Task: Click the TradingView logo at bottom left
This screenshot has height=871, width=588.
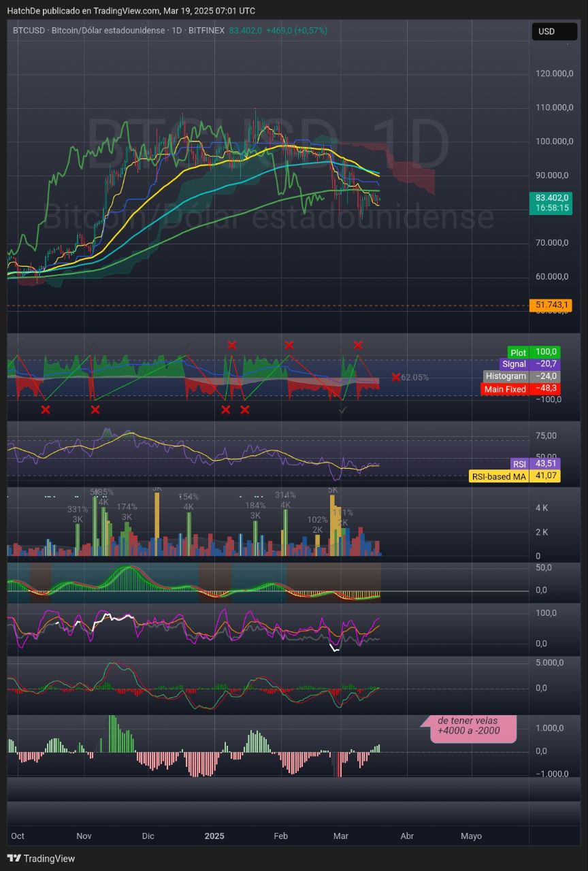Action: pyautogui.click(x=41, y=858)
